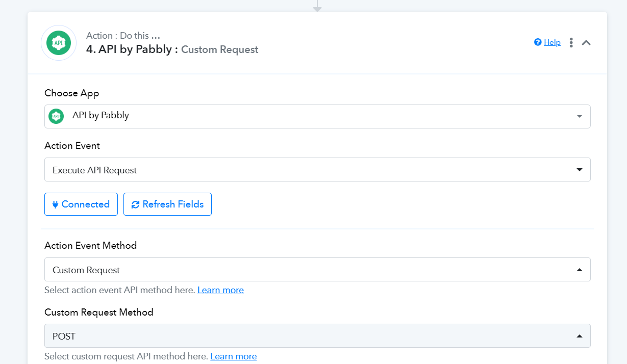This screenshot has width=627, height=364.
Task: Open the Action Event dropdown
Action: (x=317, y=169)
